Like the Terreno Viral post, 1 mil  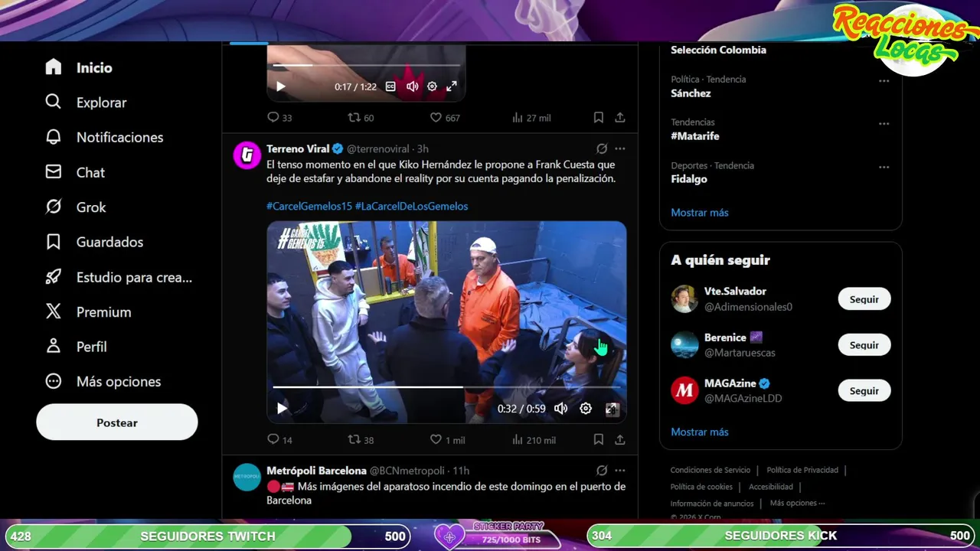coord(447,440)
